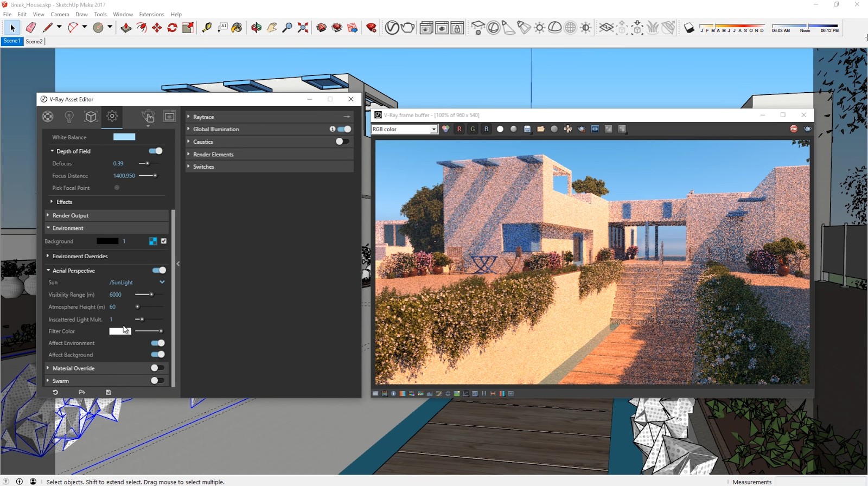The width and height of the screenshot is (868, 486).
Task: Revert settings to default in Asset Editor
Action: click(55, 392)
